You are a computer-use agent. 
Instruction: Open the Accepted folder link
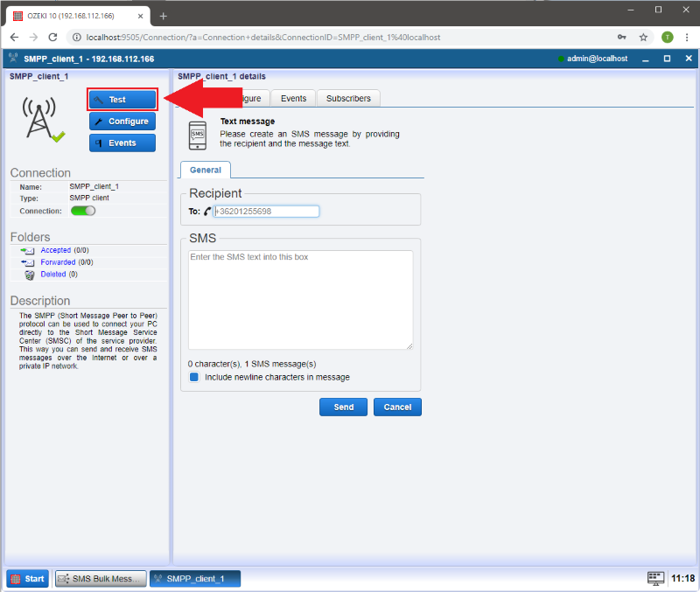coord(55,250)
